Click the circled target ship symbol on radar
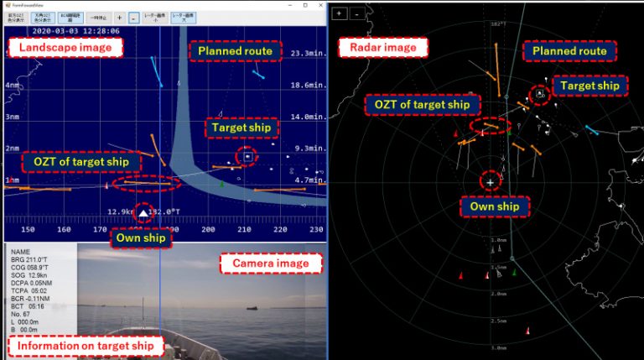This screenshot has width=644, height=360. coord(539,94)
